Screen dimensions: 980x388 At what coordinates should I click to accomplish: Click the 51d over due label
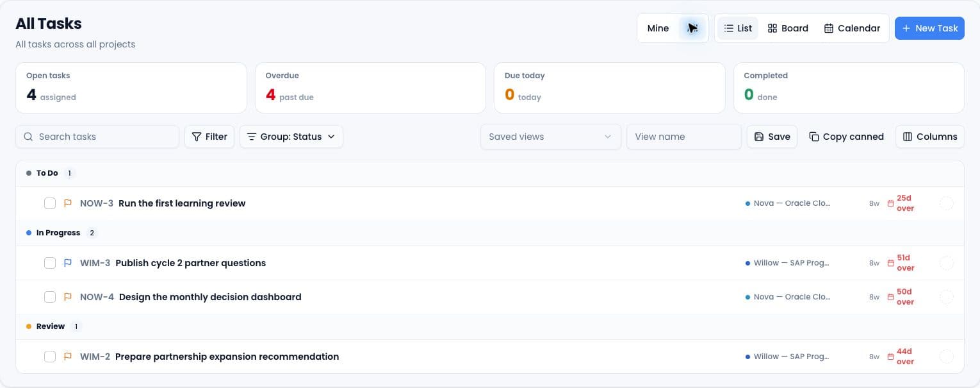click(905, 263)
